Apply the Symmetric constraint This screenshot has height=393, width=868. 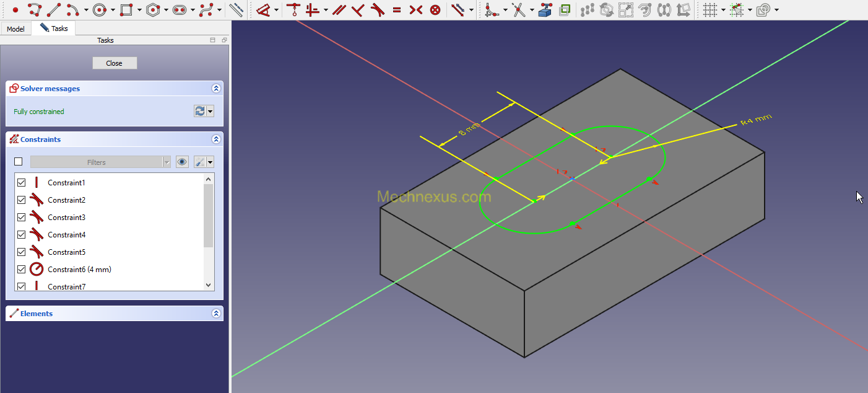(416, 10)
